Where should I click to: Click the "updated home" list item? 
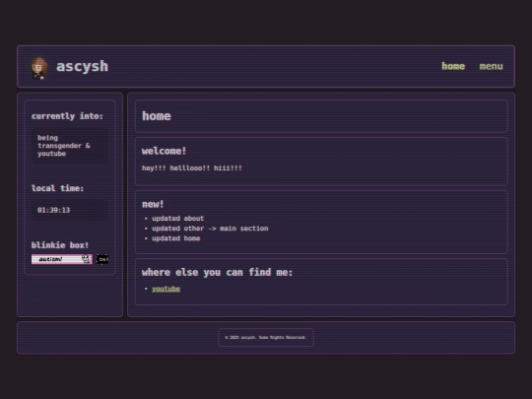pos(175,238)
